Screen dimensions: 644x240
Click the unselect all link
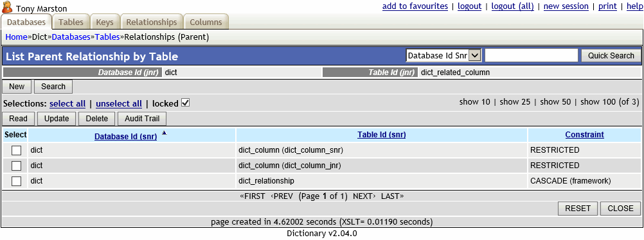coord(119,104)
